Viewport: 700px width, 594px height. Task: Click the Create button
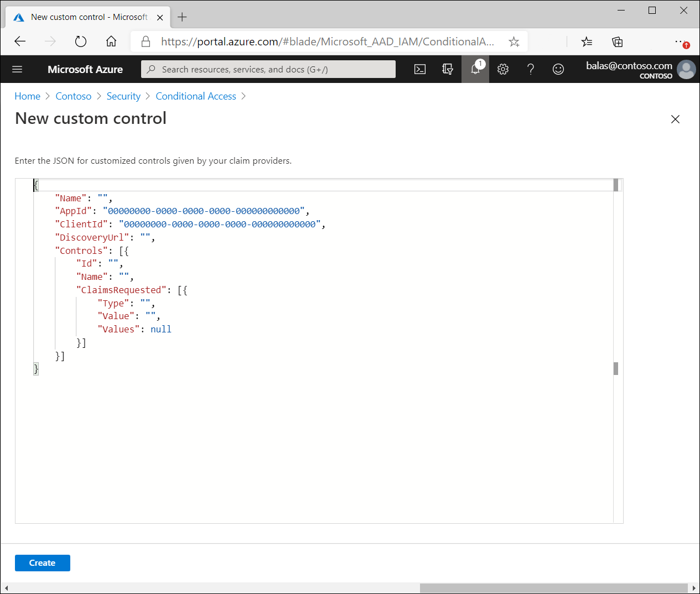pyautogui.click(x=42, y=562)
